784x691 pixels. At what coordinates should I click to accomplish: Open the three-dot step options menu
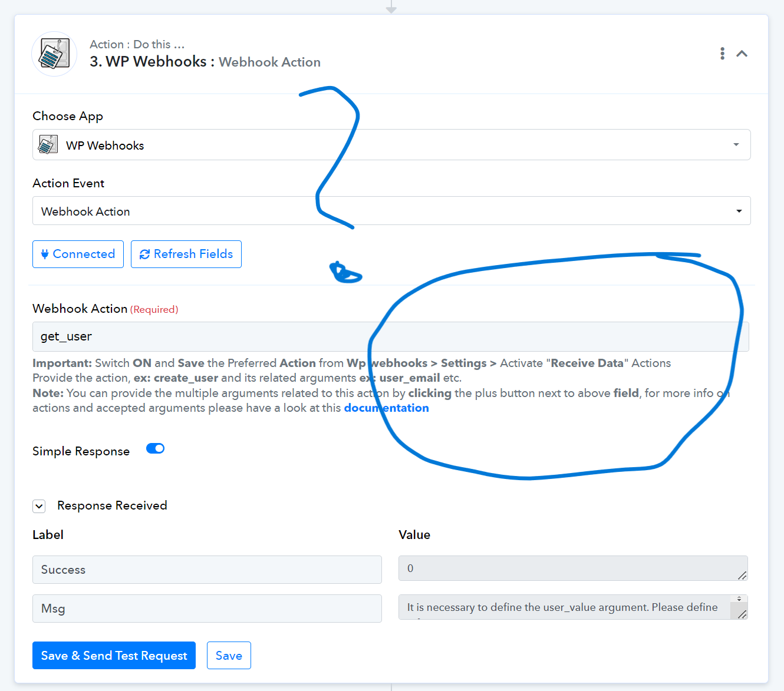(722, 54)
